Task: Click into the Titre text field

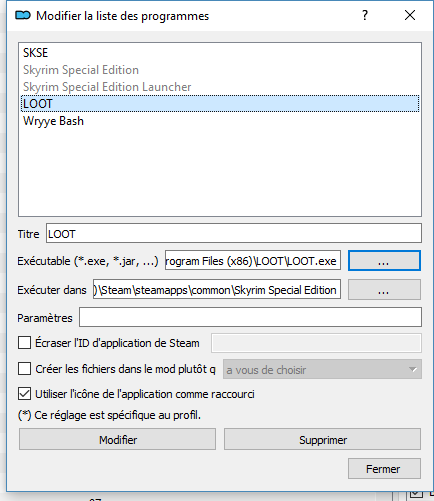Action: (x=234, y=233)
